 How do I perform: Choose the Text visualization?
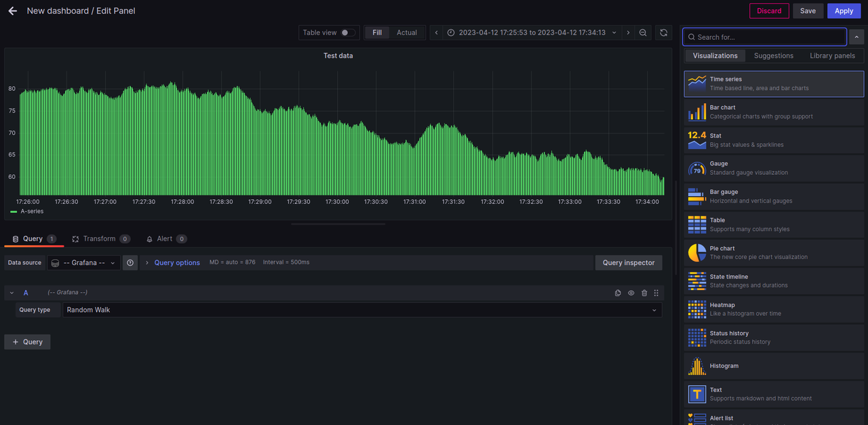(774, 394)
